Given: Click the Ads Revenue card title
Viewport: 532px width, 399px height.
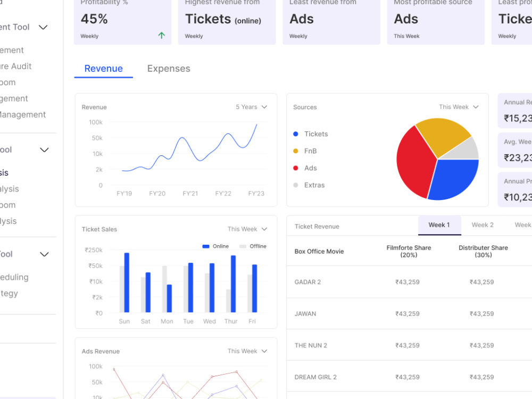Looking at the screenshot, I should (101, 352).
